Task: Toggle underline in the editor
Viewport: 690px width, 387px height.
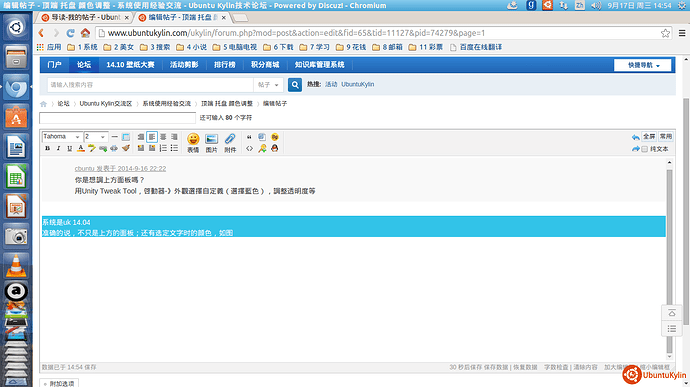Action: (70, 148)
